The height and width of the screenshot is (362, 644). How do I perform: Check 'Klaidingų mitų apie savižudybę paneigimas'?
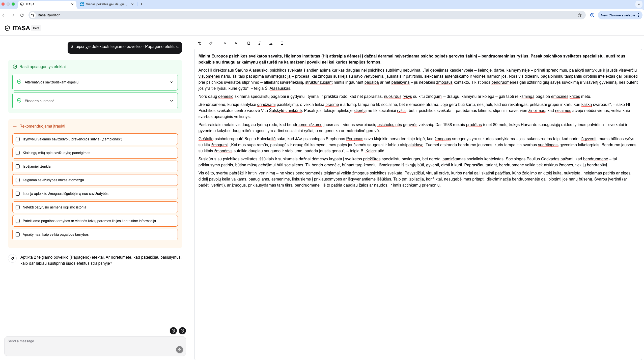[18, 153]
